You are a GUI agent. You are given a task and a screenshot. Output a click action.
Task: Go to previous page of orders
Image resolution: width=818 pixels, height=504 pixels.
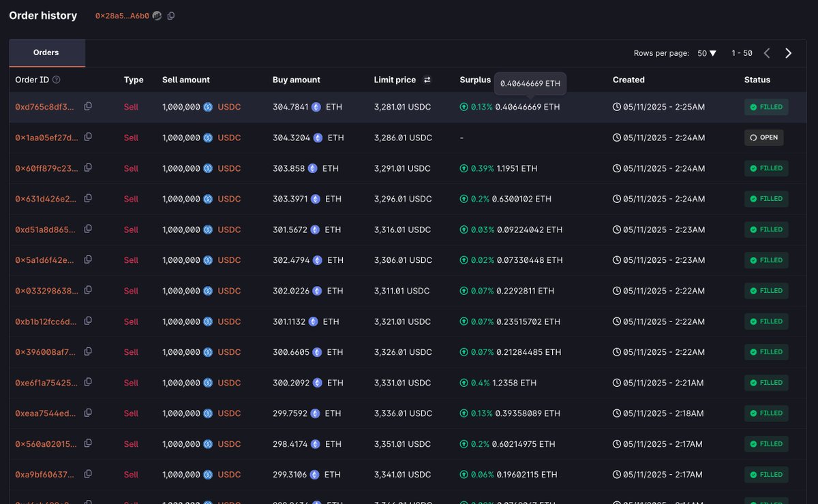767,53
